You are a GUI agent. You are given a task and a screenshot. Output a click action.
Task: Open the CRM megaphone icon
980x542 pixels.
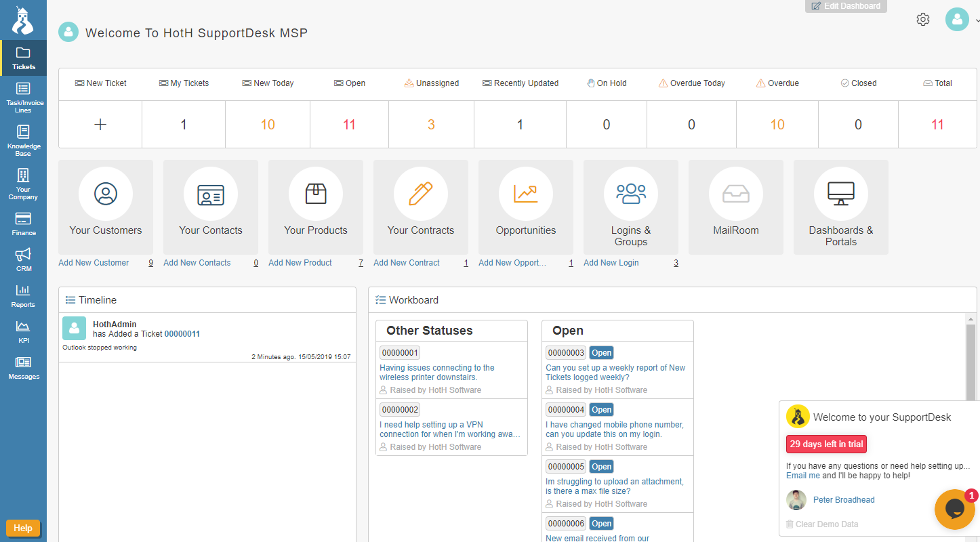pyautogui.click(x=23, y=255)
